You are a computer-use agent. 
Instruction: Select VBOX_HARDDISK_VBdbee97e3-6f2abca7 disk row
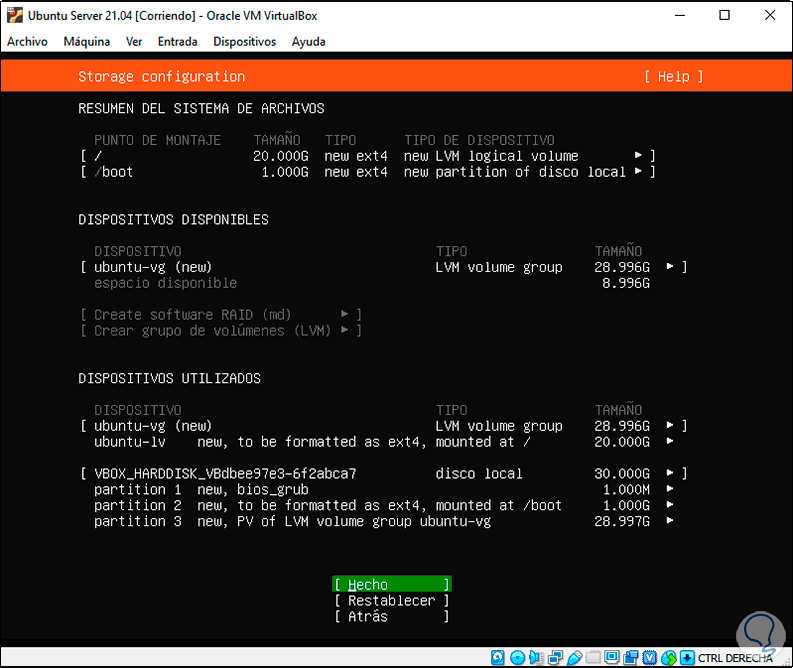(384, 474)
